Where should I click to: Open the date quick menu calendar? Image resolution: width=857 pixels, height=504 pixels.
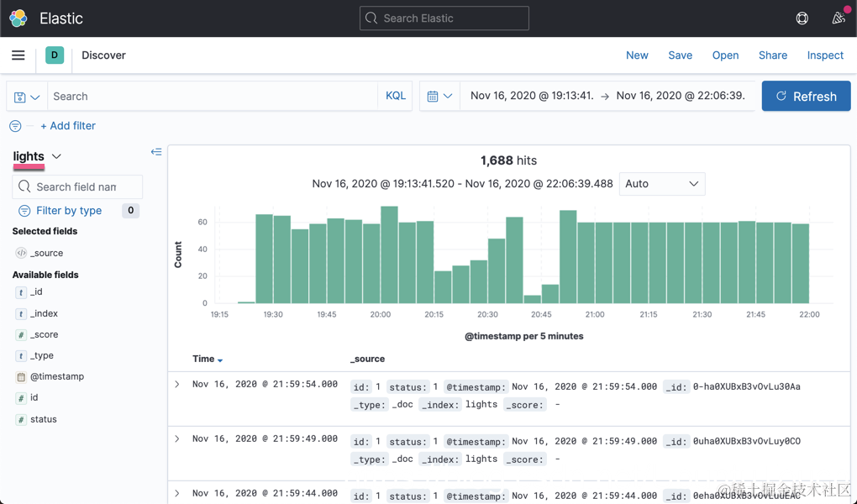coord(439,97)
